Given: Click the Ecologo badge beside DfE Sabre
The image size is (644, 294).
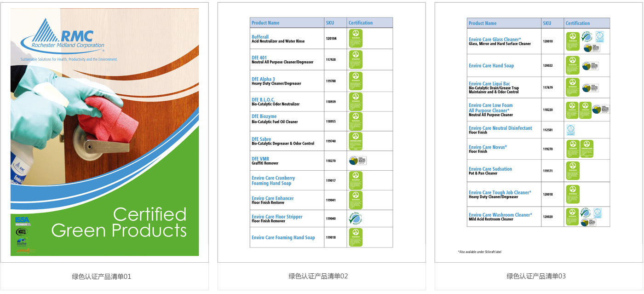Looking at the screenshot, I should tap(356, 141).
